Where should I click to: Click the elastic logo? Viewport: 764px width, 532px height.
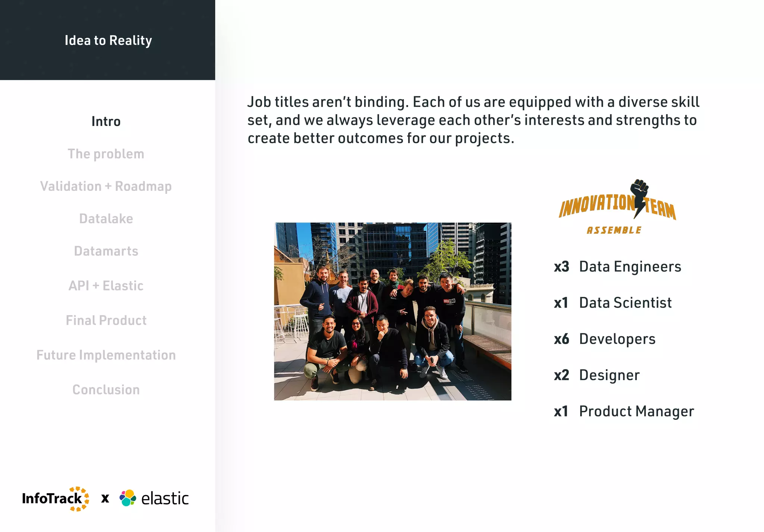(x=154, y=498)
